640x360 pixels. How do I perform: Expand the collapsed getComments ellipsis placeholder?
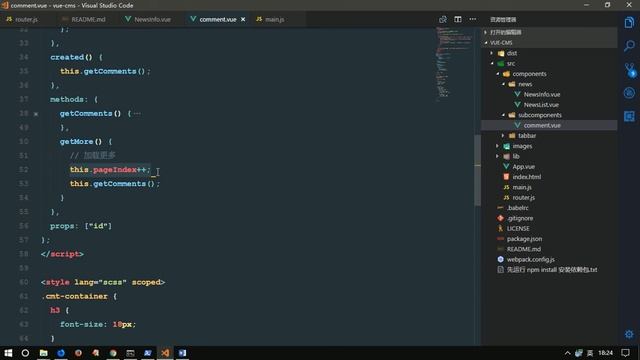(x=137, y=113)
